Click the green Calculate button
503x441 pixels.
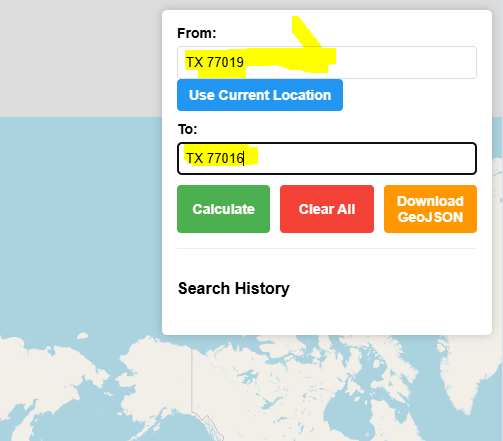coord(223,209)
